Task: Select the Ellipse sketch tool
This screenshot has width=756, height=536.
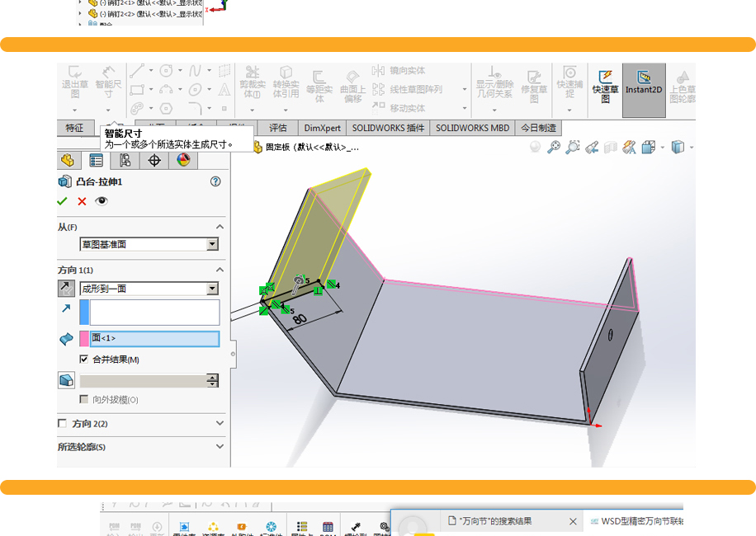Action: tap(196, 90)
